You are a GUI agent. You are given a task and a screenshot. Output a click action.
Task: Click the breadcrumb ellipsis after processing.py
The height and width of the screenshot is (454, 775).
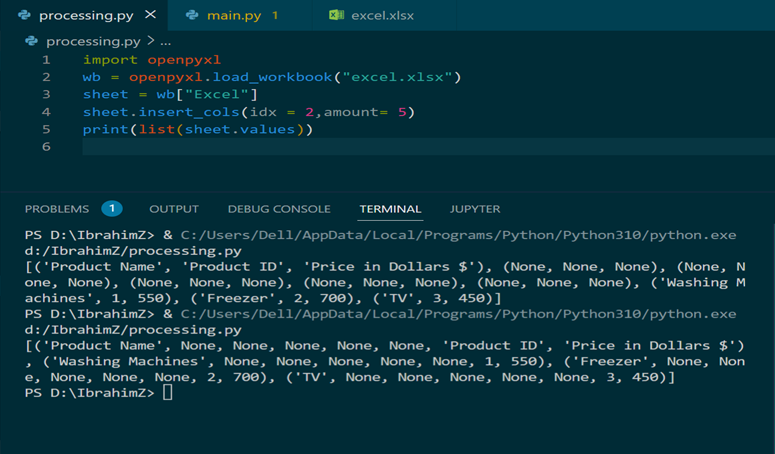coord(166,42)
